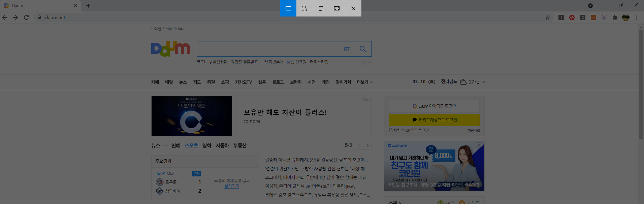Click the page vertical scrollbar
This screenshot has width=644, height=204.
[x=641, y=84]
